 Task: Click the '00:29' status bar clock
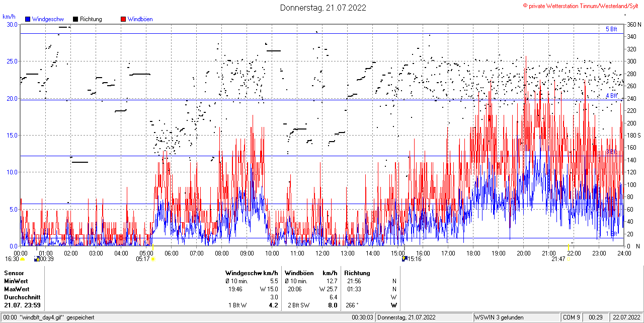596,317
